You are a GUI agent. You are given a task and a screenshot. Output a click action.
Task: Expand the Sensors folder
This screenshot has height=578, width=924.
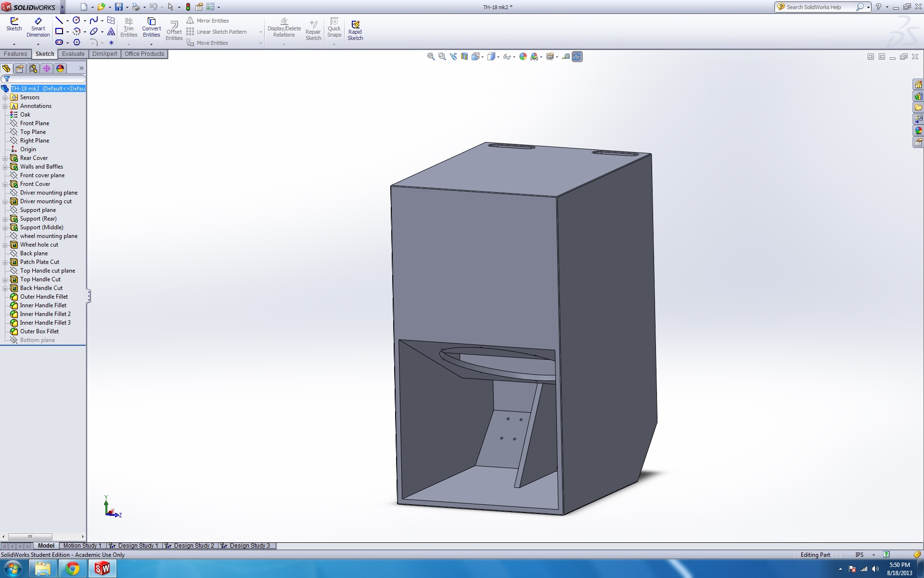point(5,97)
